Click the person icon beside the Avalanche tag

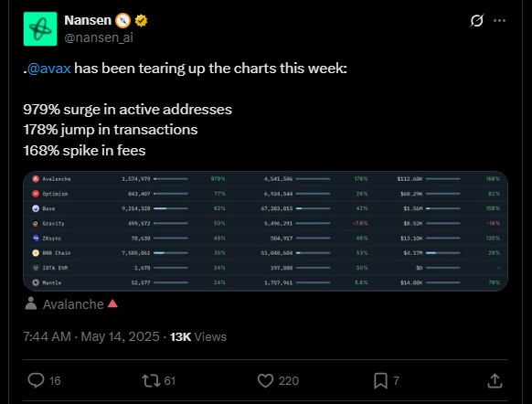(x=31, y=303)
